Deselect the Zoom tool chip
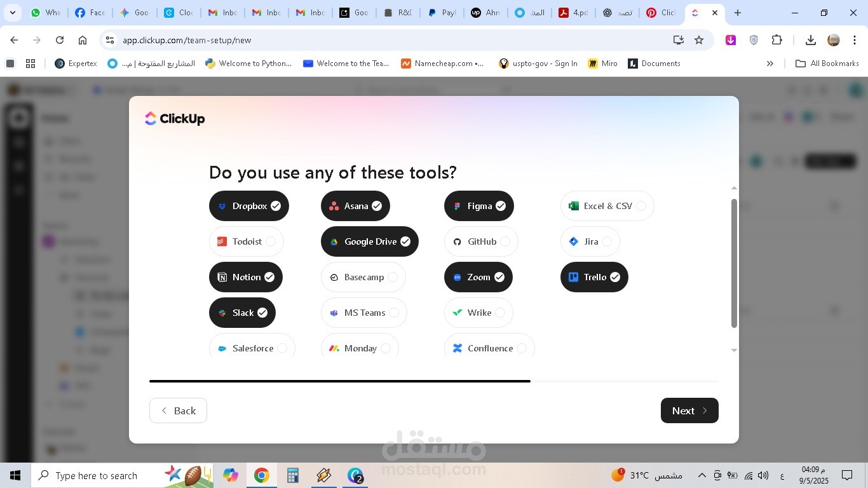The image size is (868, 488). click(x=478, y=277)
